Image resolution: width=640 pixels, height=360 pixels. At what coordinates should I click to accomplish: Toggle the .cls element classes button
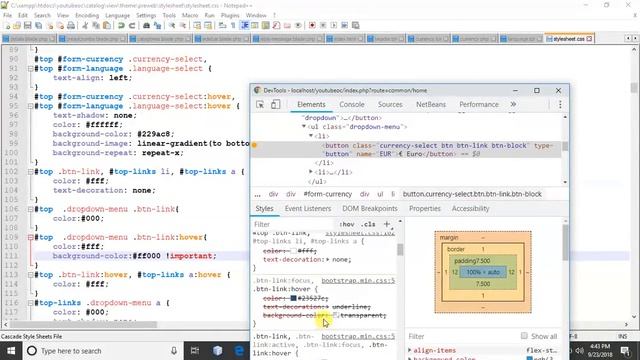coord(368,224)
